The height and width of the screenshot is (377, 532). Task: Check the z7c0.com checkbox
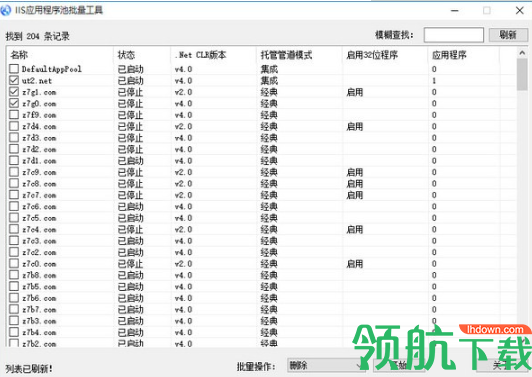(x=14, y=264)
